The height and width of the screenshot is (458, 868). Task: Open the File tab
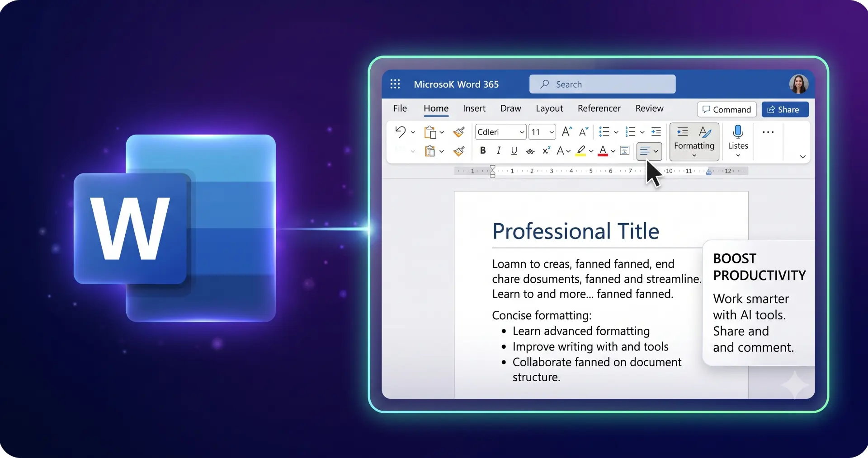(400, 108)
